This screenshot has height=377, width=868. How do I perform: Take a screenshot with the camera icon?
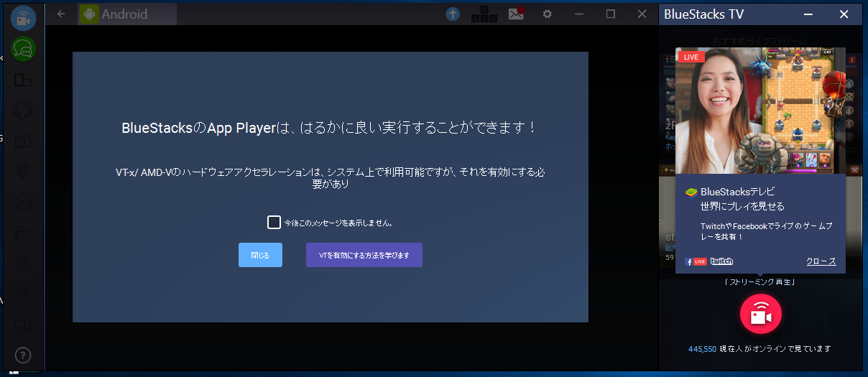23,141
